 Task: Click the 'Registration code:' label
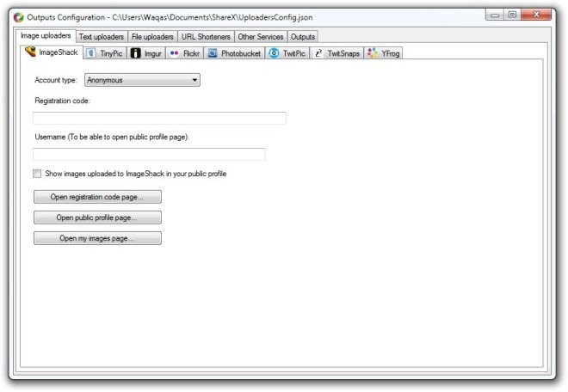pos(62,101)
